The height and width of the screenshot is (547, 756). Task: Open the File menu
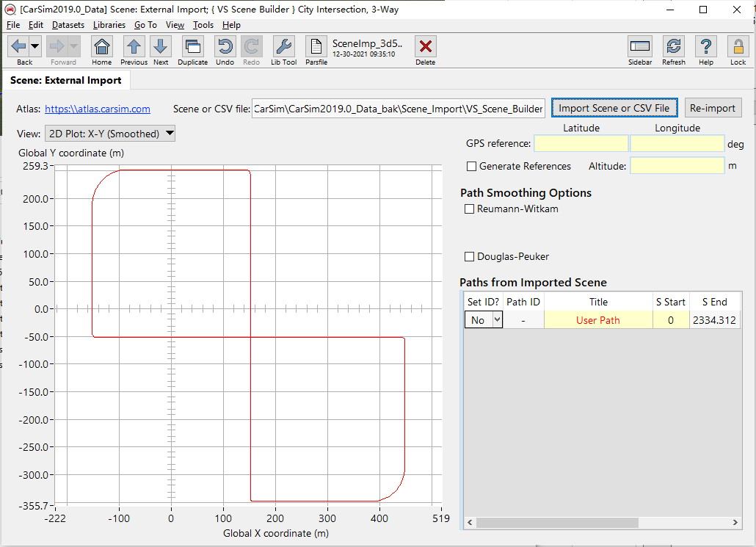tap(13, 25)
